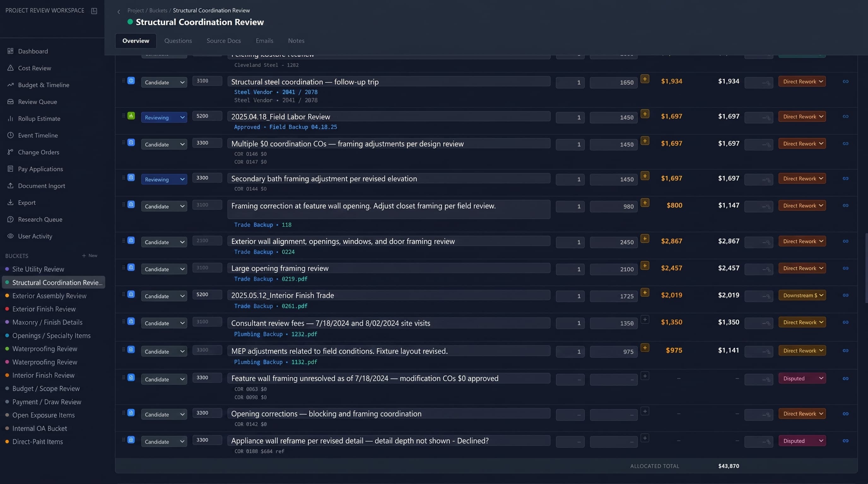
Task: Click the back chevron beside breadcrumb
Action: point(119,12)
